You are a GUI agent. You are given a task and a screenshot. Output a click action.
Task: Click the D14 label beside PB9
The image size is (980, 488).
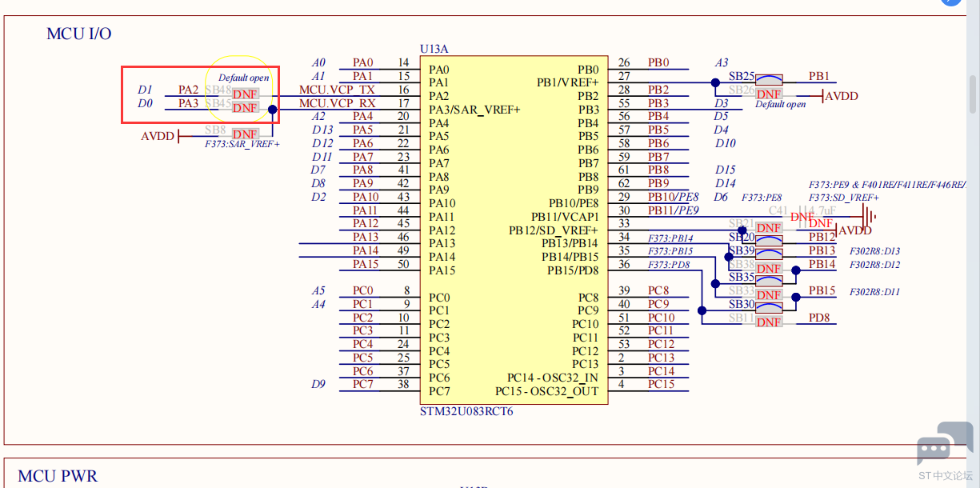pyautogui.click(x=726, y=183)
